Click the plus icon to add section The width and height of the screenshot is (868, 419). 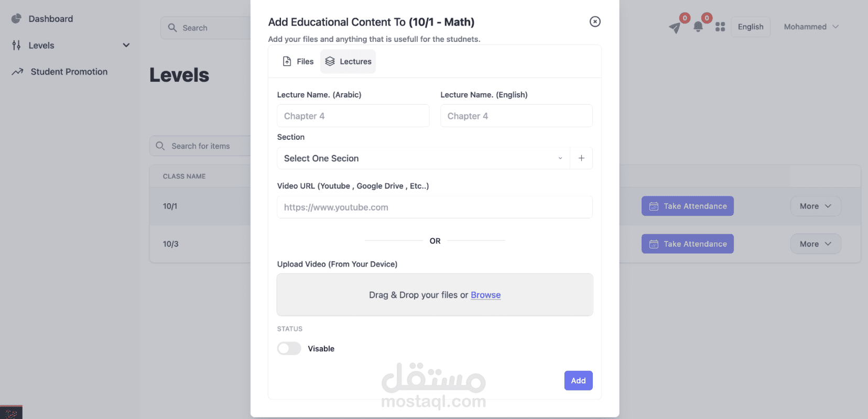[x=581, y=158]
